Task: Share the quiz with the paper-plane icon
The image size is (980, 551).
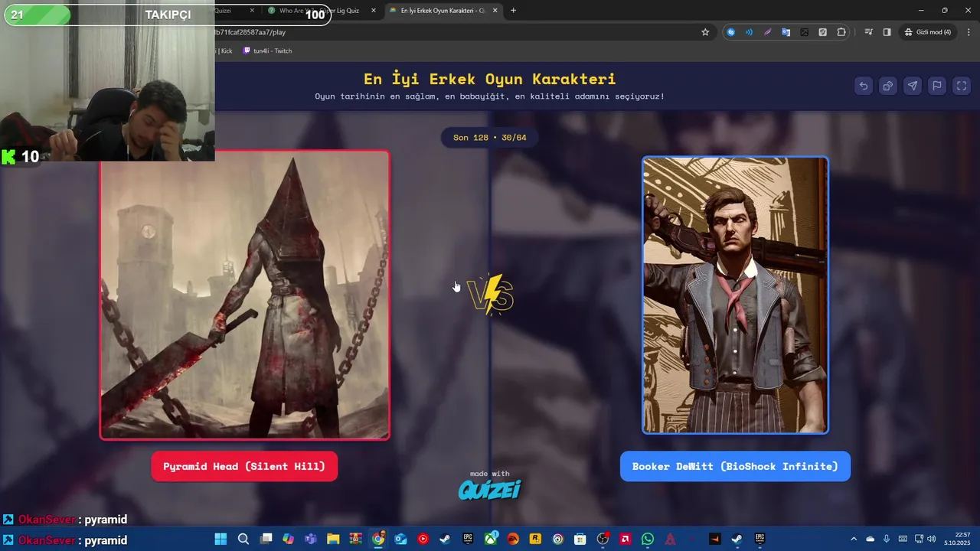Action: coord(913,86)
